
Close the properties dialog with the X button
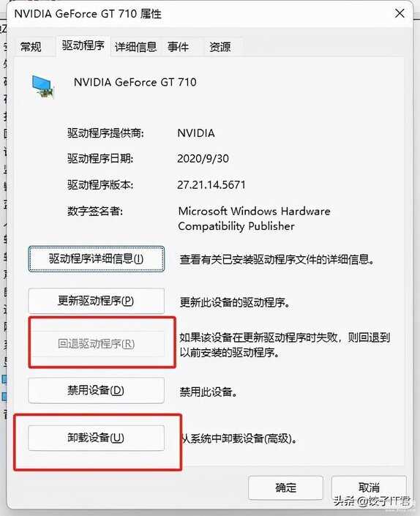400,13
